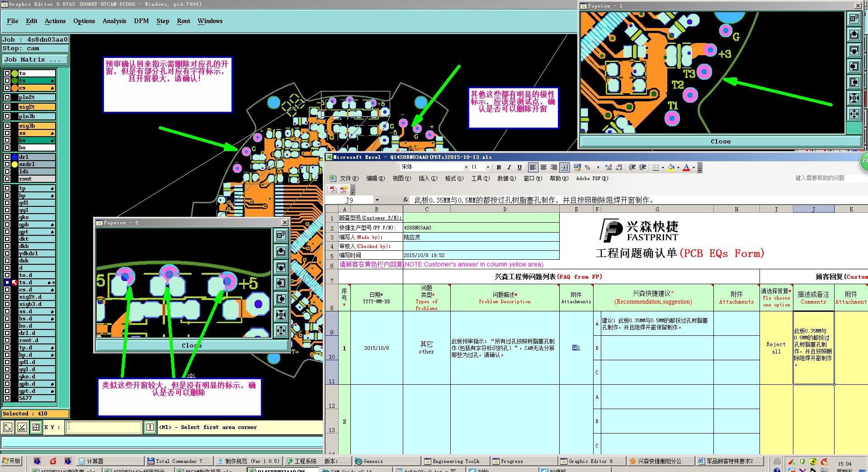Click the X Y coordinate input field
Screen dimensions: 868x472
[104, 427]
